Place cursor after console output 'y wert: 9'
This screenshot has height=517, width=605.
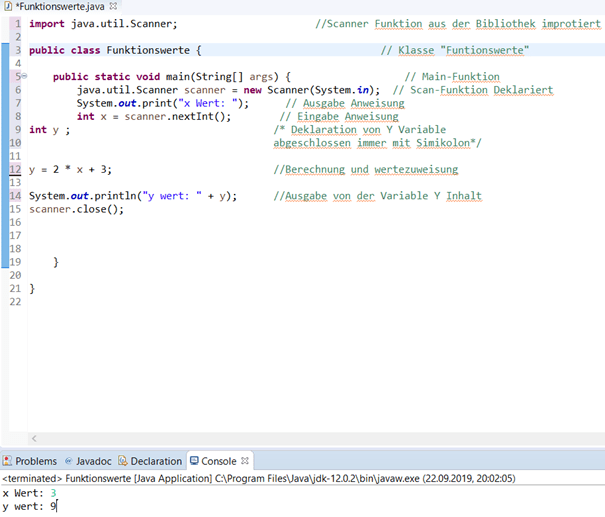(58, 506)
